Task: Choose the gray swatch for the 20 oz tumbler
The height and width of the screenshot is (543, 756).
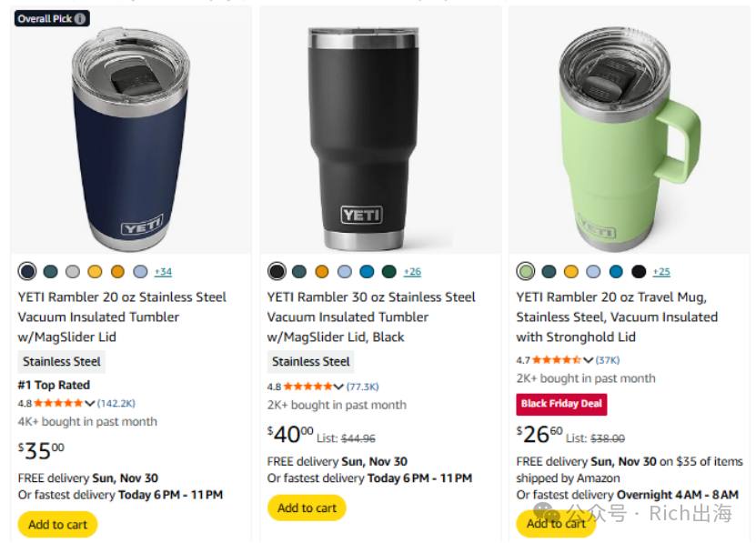Action: tap(72, 271)
